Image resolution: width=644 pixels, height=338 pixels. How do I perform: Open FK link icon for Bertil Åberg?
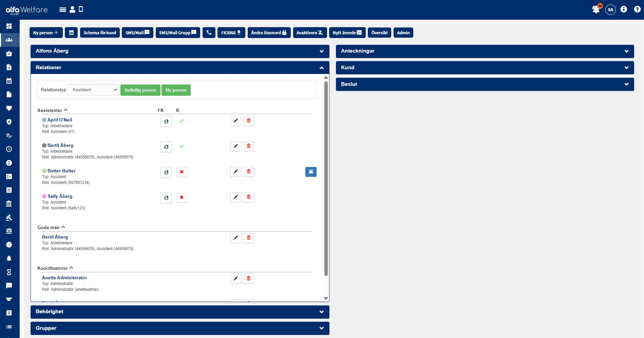[x=166, y=147]
